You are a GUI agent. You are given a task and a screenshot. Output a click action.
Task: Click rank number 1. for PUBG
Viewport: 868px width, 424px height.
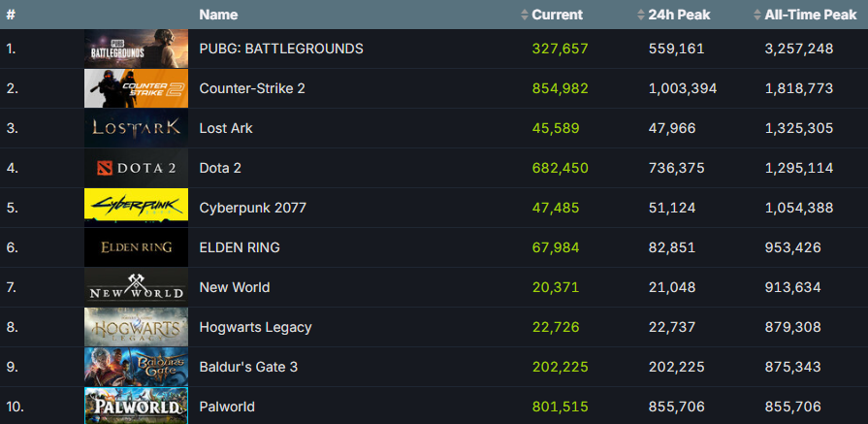click(x=12, y=49)
